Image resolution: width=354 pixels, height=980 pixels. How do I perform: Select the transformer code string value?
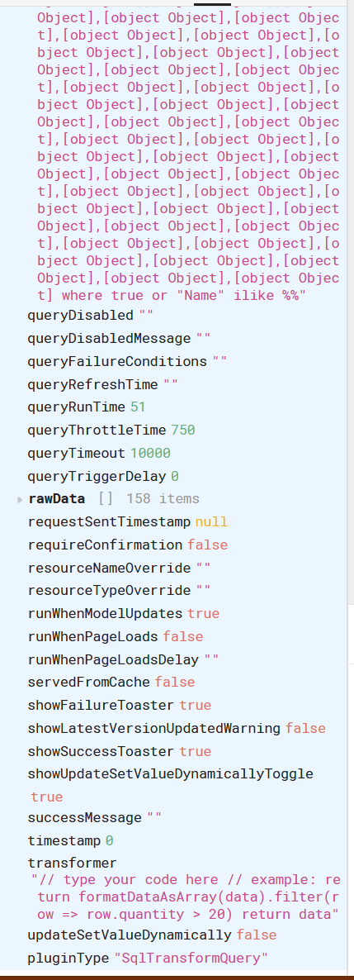pyautogui.click(x=186, y=897)
